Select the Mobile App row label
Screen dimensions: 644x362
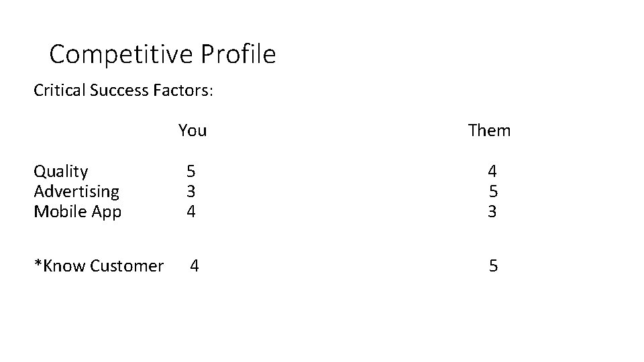78,213
